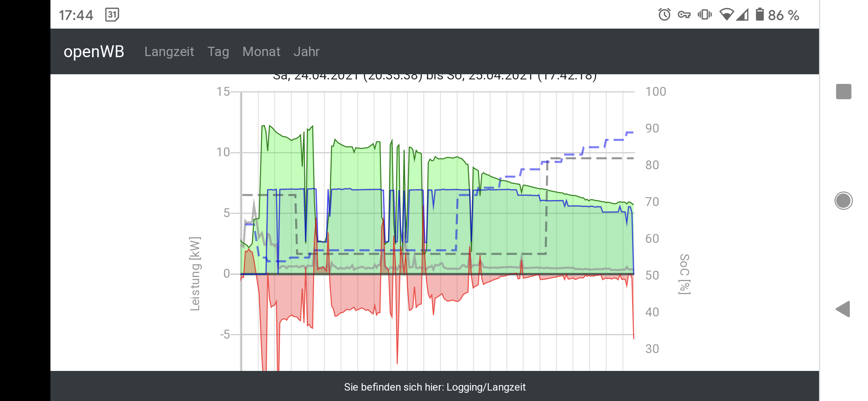This screenshot has width=868, height=401.
Task: Click the Logging/Langzeit breadcrumb text
Action: [x=486, y=387]
